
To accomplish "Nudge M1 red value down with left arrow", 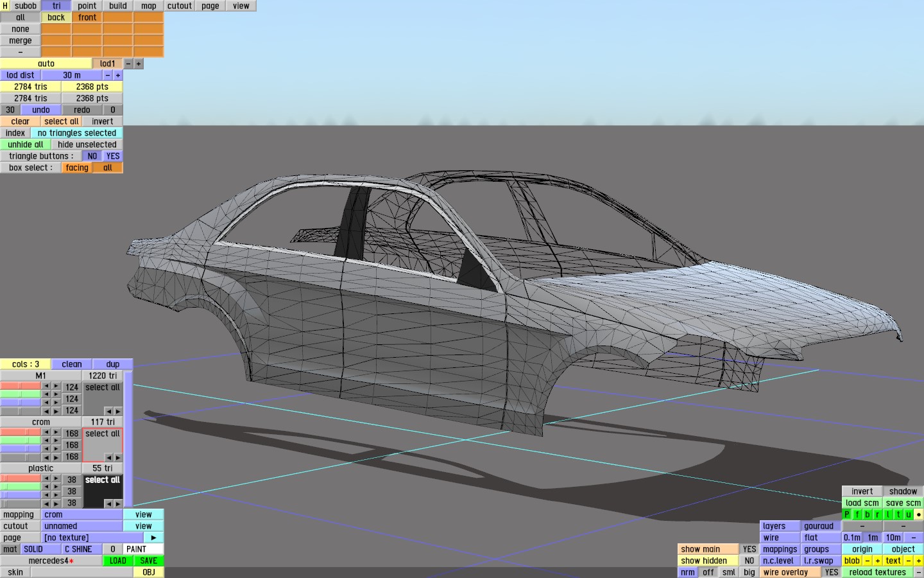I will point(46,387).
